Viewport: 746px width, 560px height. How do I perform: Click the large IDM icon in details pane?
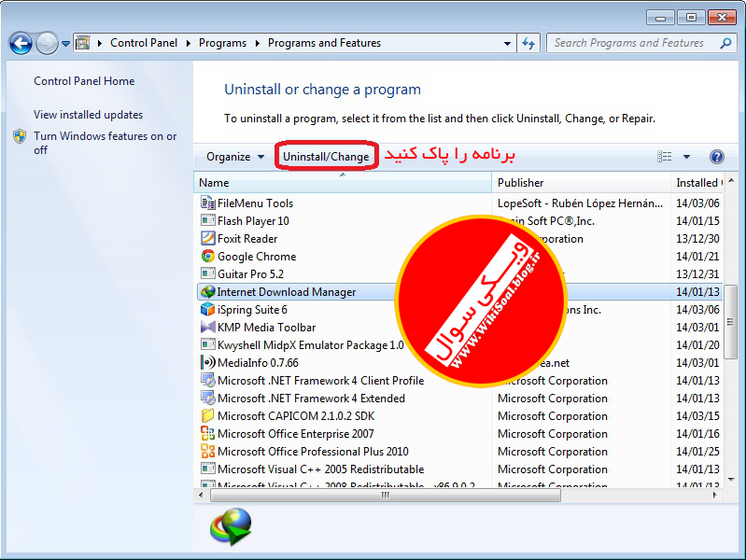pyautogui.click(x=231, y=526)
